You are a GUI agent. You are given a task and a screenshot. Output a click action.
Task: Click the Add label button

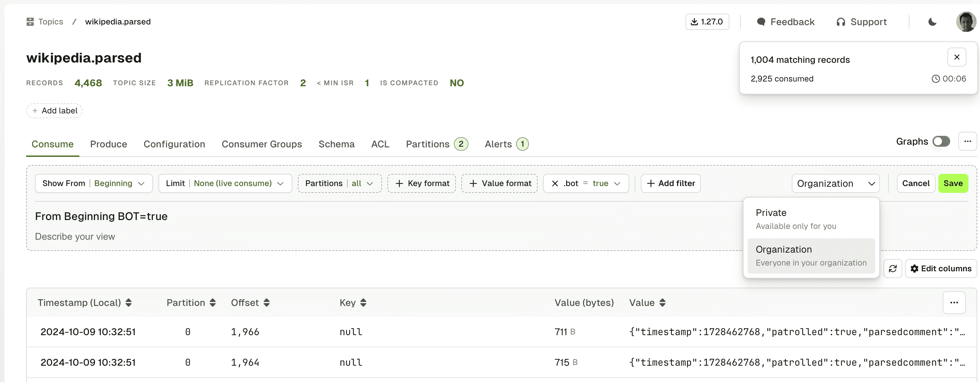(x=54, y=110)
